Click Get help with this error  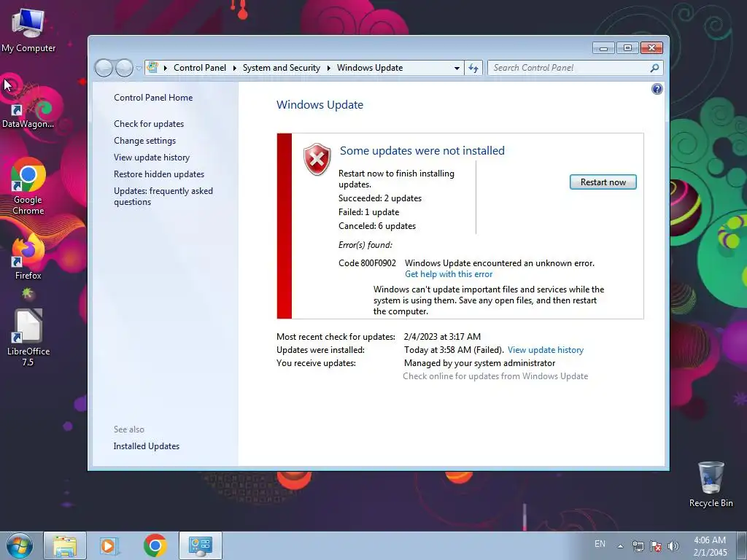pyautogui.click(x=449, y=274)
